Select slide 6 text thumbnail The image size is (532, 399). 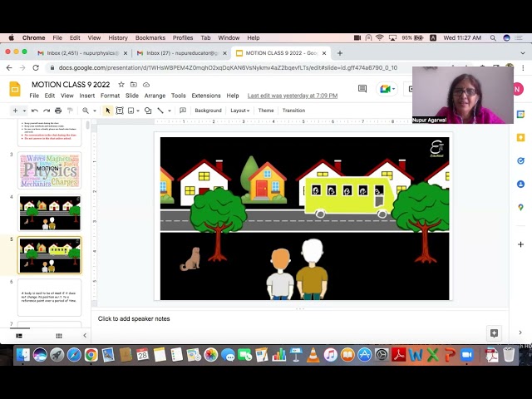click(x=50, y=298)
